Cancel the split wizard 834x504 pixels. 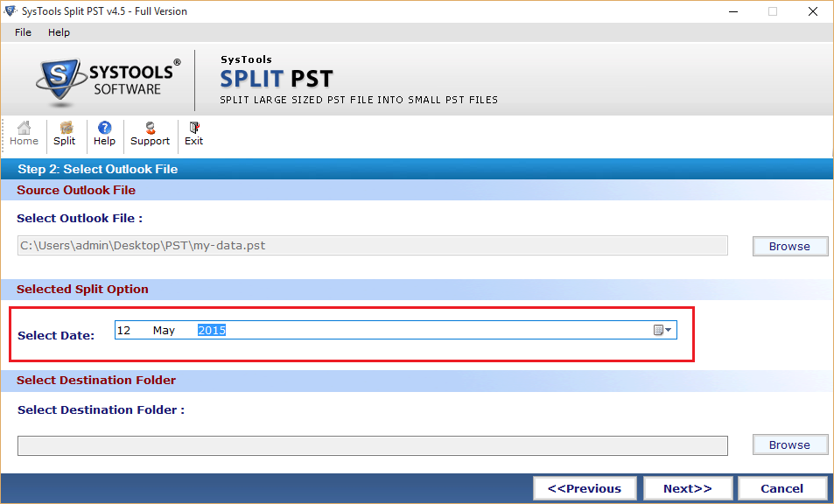click(781, 488)
